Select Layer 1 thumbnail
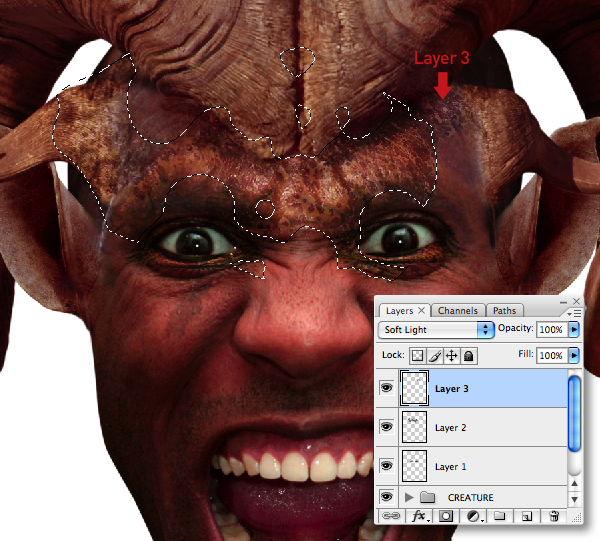Screen dimensions: 600x541 point(414,466)
